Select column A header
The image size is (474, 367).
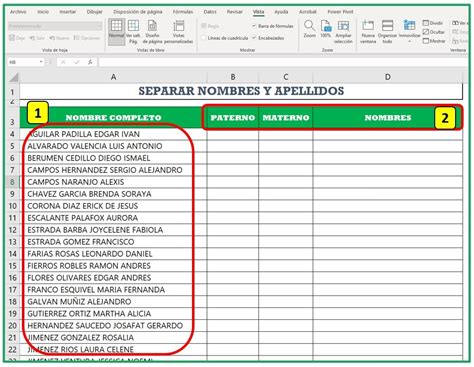pos(113,77)
